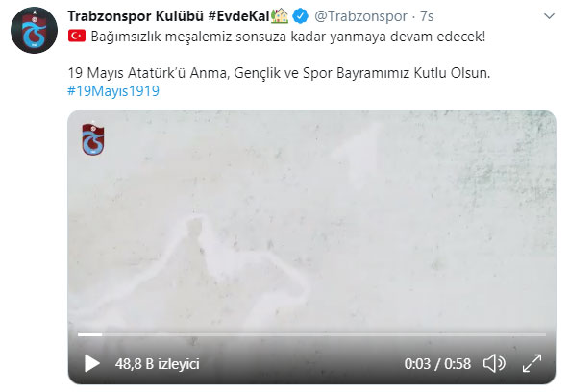Click the 19 Mayıs Atatürk'ü Anma text line
The width and height of the screenshot is (569, 392).
pos(279,73)
